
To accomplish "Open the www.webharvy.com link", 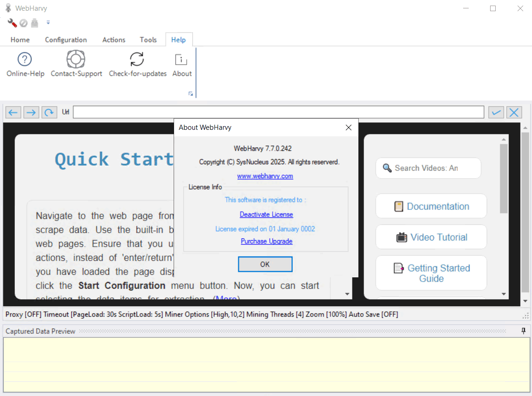I will click(265, 176).
